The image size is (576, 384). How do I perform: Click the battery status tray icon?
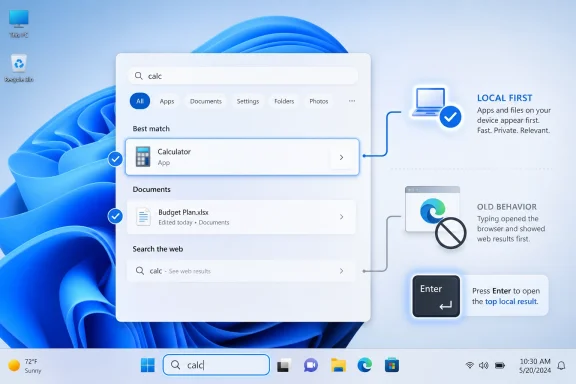[x=500, y=365]
